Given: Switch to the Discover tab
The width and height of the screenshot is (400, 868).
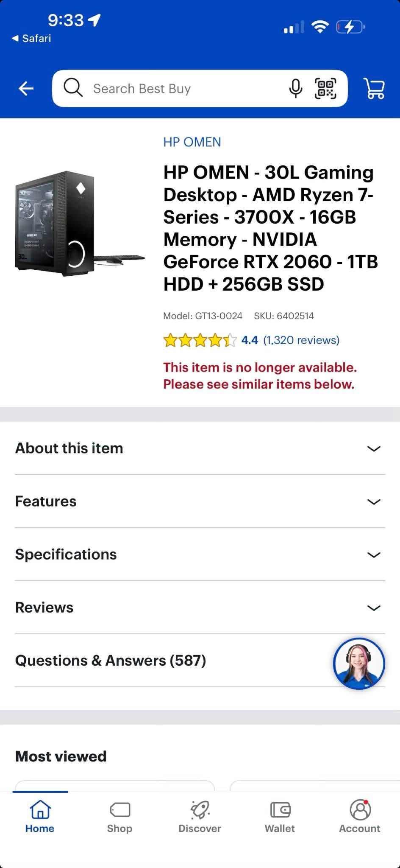Looking at the screenshot, I should click(200, 818).
